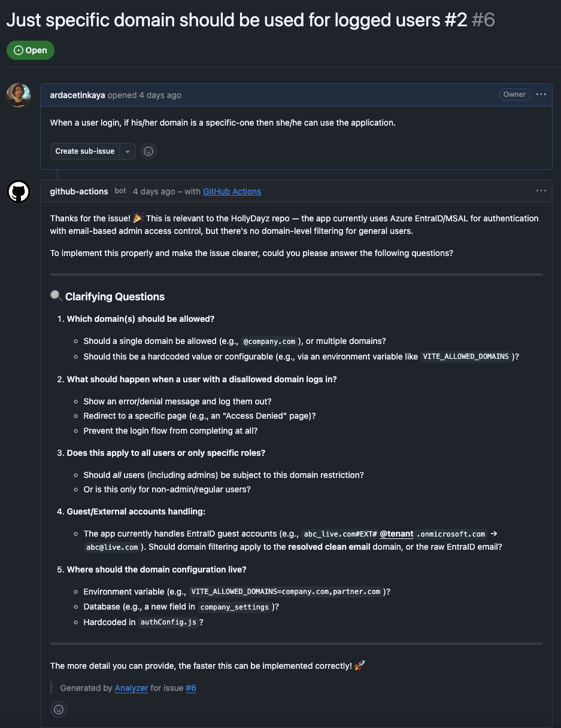Open the Analyzer workflow link
The image size is (561, 728).
(131, 688)
